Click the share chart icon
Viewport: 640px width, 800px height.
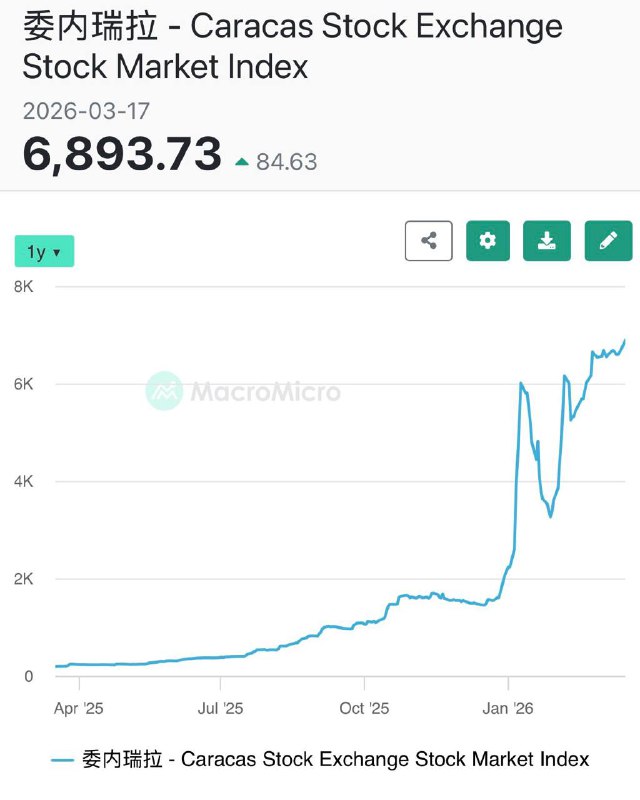click(429, 241)
